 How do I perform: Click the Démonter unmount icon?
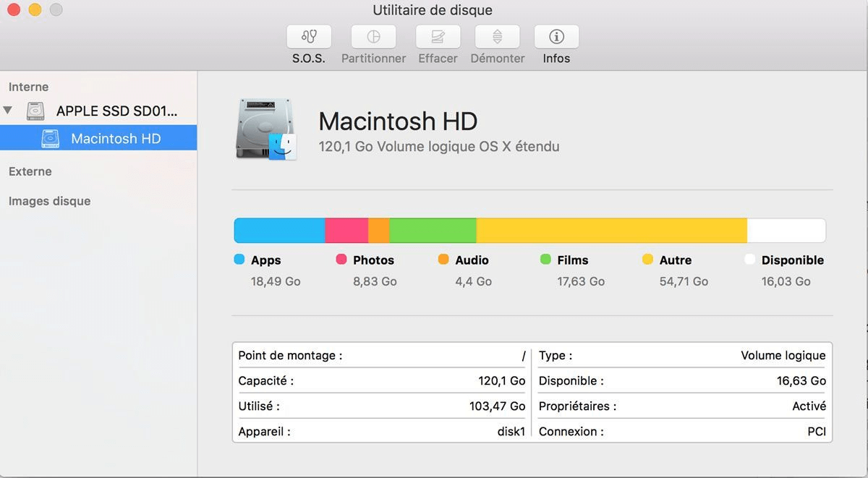497,36
